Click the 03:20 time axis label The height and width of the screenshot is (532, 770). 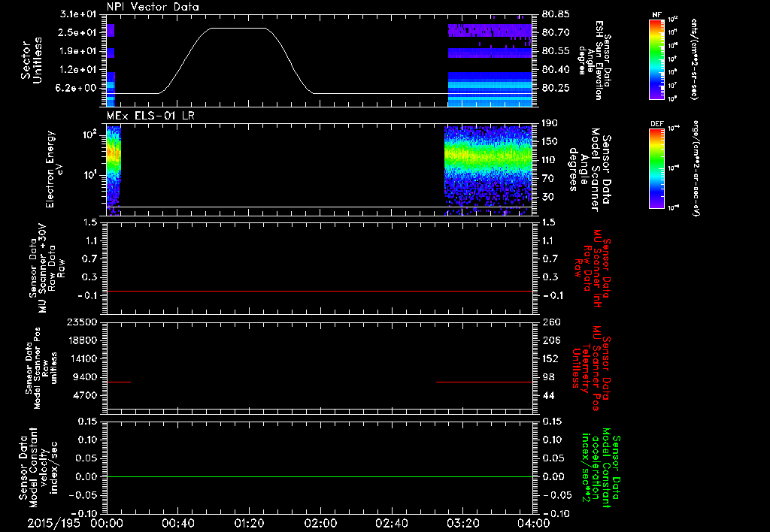coord(462,523)
